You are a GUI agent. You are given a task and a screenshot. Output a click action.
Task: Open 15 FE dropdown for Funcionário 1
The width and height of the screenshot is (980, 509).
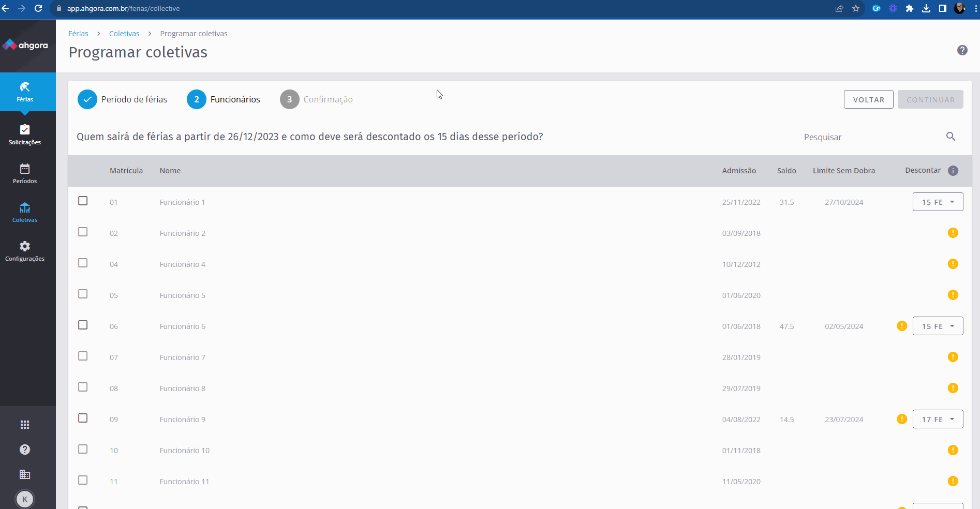[938, 202]
